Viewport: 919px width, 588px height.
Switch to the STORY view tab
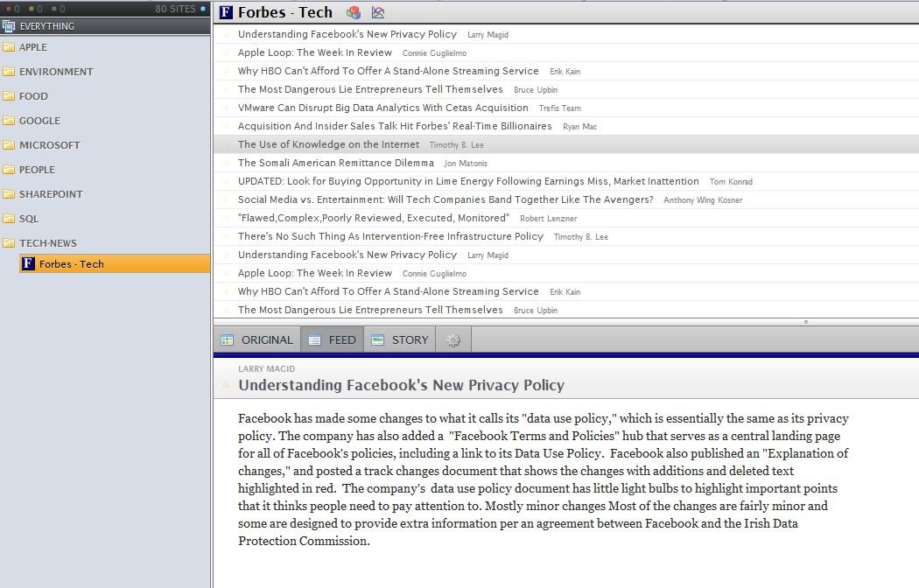pos(400,339)
